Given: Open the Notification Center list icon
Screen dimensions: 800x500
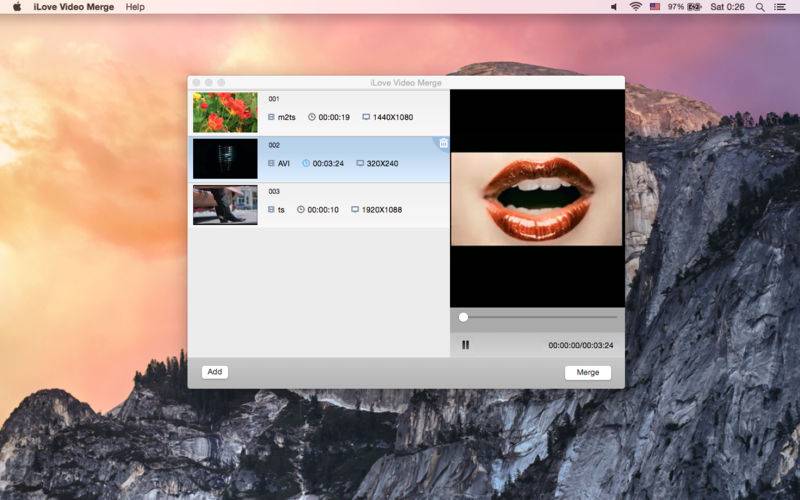Looking at the screenshot, I should click(780, 7).
